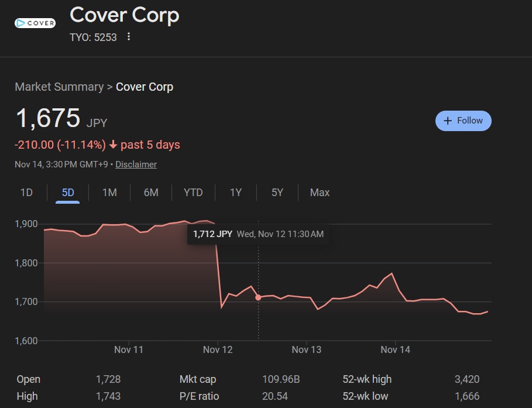
Task: Click the current price 1,675 value
Action: point(48,119)
